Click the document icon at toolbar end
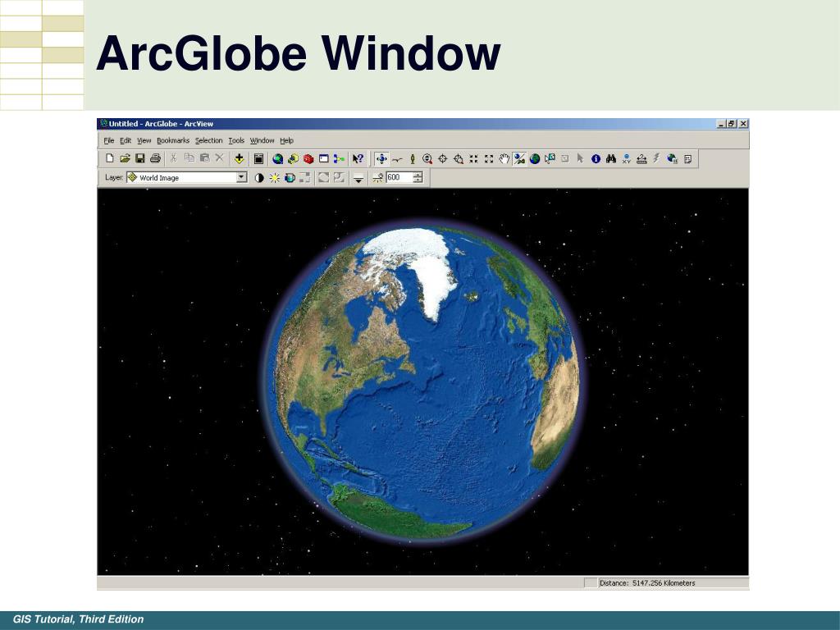 pos(688,158)
